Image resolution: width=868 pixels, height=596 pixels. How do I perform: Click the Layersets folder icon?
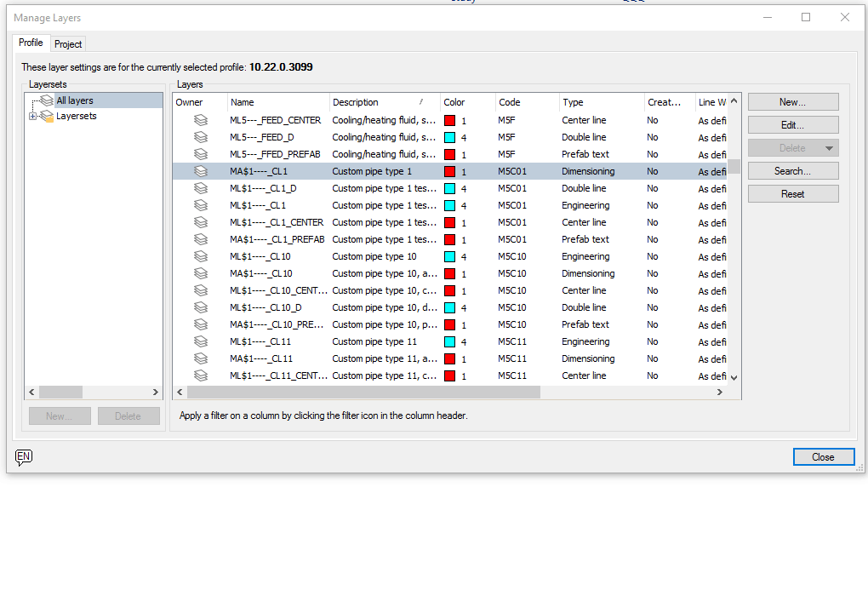(47, 116)
